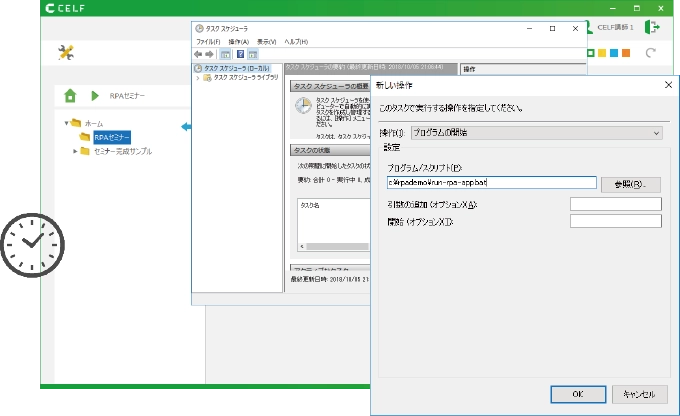
Task: Click Forward arrow in Task Scheduler toolbar
Action: point(209,54)
